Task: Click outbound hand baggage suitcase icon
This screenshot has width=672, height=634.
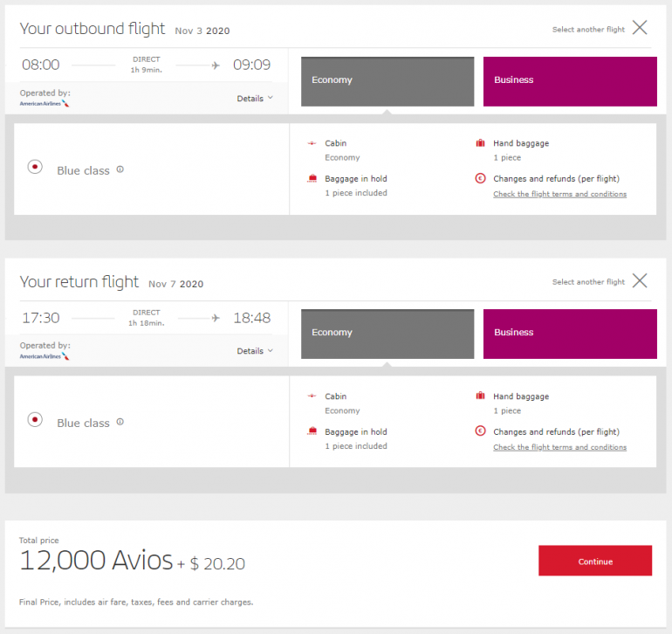Action: click(x=480, y=143)
